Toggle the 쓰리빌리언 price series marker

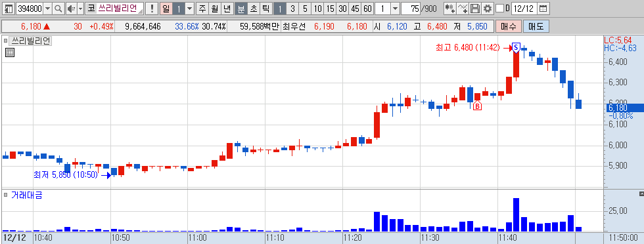click(5, 41)
